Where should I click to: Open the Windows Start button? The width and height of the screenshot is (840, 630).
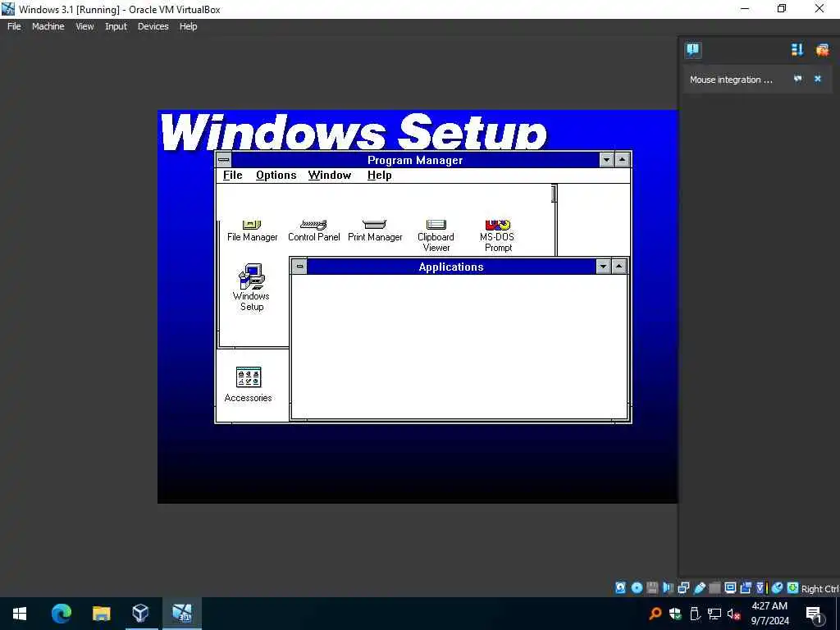pos(20,614)
